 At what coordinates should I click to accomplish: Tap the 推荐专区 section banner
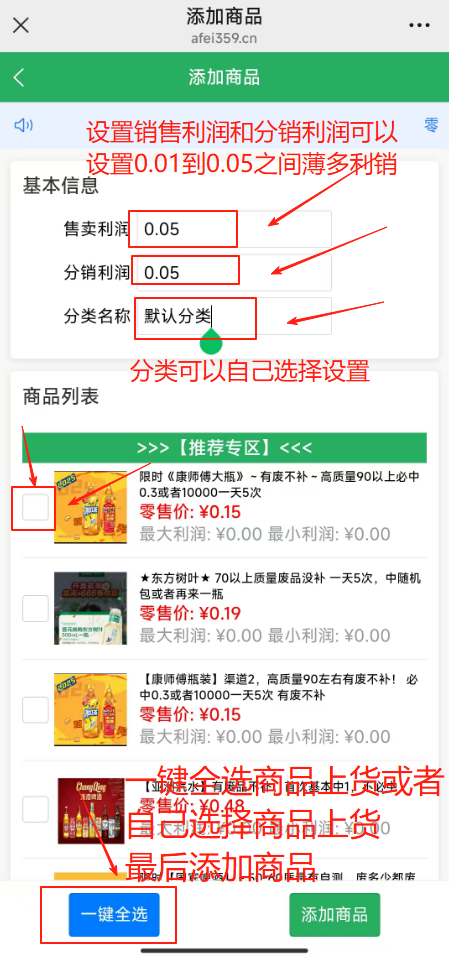coord(224,448)
